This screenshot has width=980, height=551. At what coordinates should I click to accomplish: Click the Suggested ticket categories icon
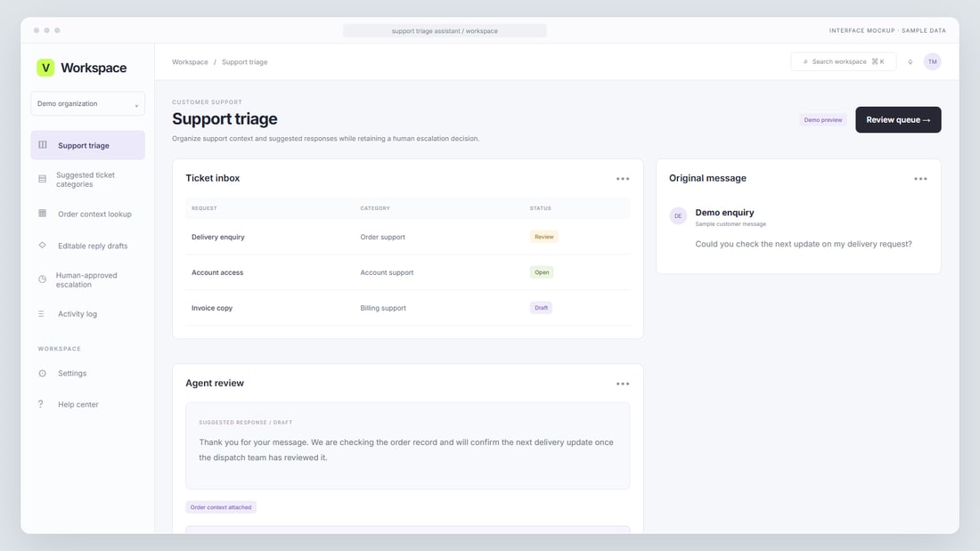(x=43, y=179)
